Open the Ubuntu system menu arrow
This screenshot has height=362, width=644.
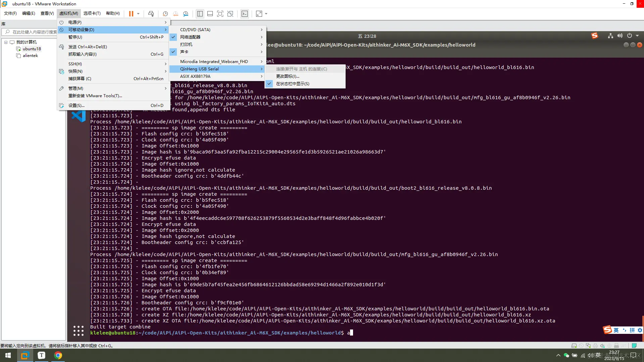(x=637, y=36)
